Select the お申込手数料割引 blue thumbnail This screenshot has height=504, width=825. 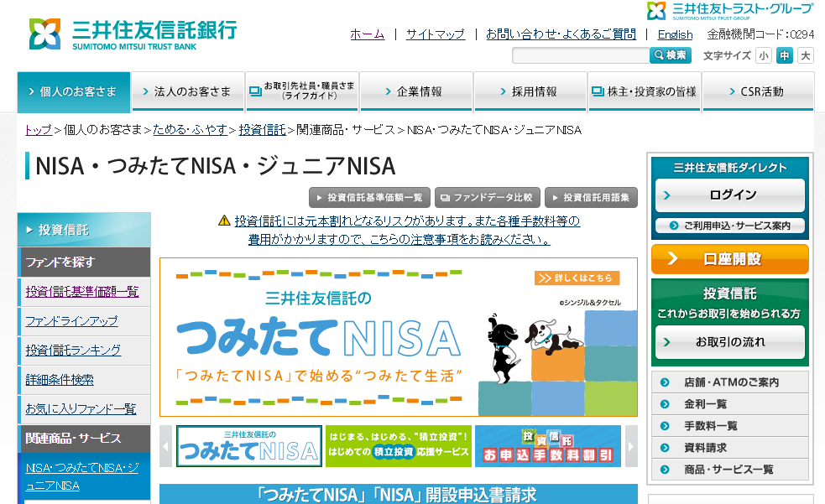click(548, 446)
